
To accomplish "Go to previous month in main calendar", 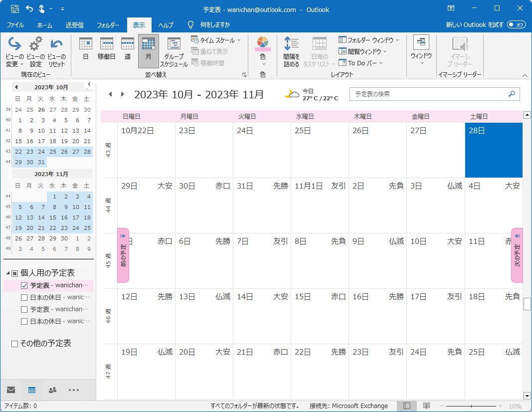I will [x=110, y=94].
